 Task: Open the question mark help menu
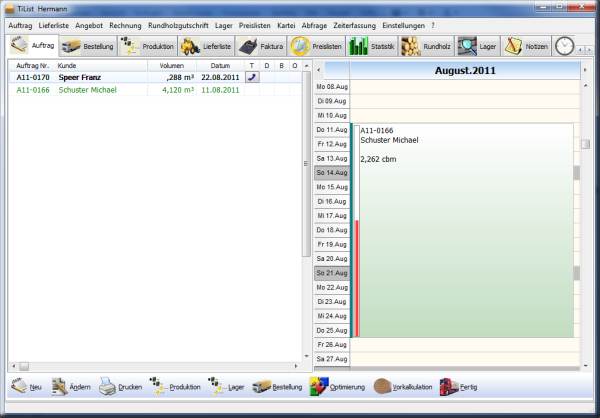coord(433,26)
